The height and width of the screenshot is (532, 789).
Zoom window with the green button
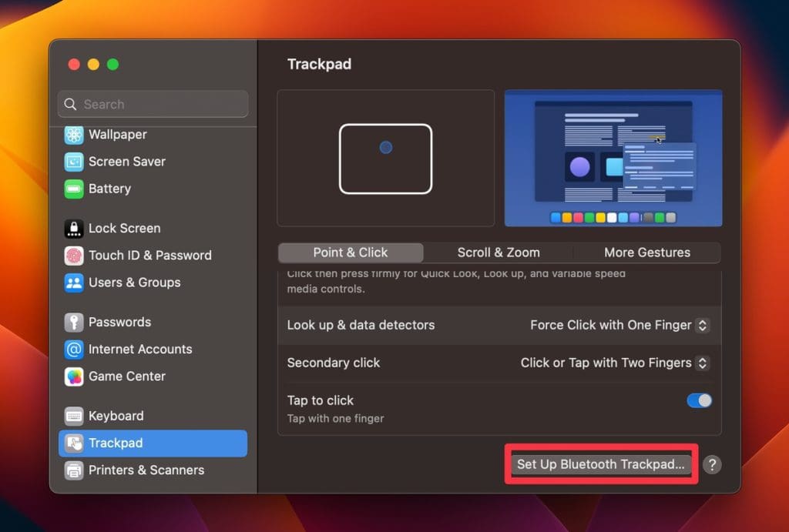pyautogui.click(x=112, y=65)
